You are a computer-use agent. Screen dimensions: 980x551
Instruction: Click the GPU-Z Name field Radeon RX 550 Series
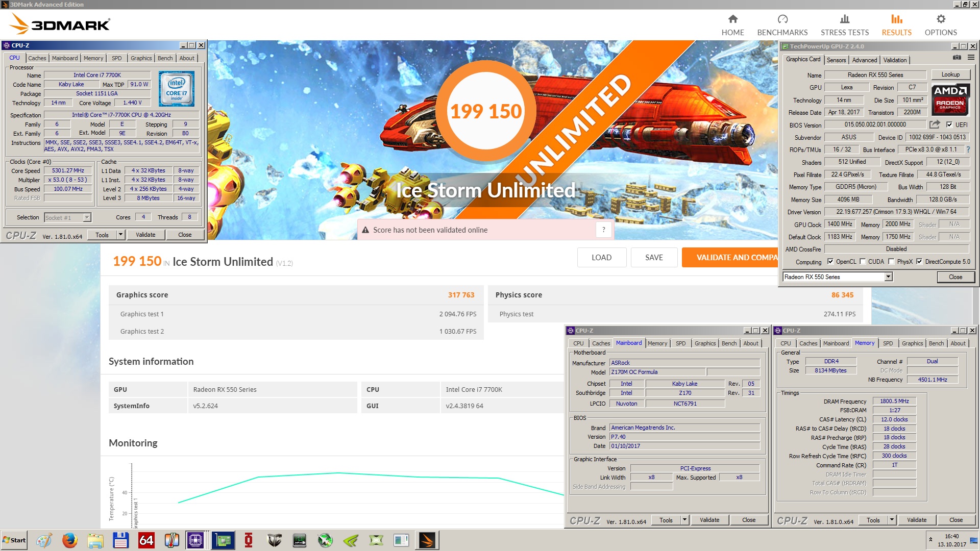pyautogui.click(x=875, y=74)
